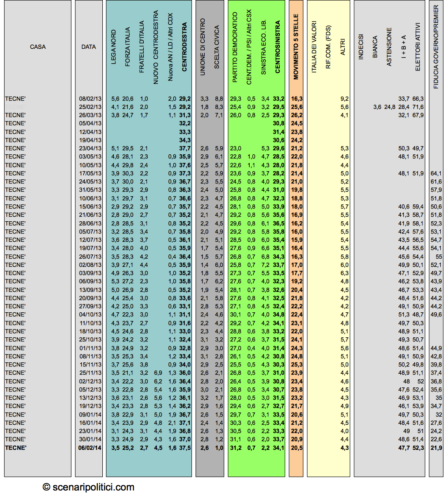Select the MOVIMENTO 5 STELLE header
The width and height of the screenshot is (448, 498).
[x=296, y=47]
